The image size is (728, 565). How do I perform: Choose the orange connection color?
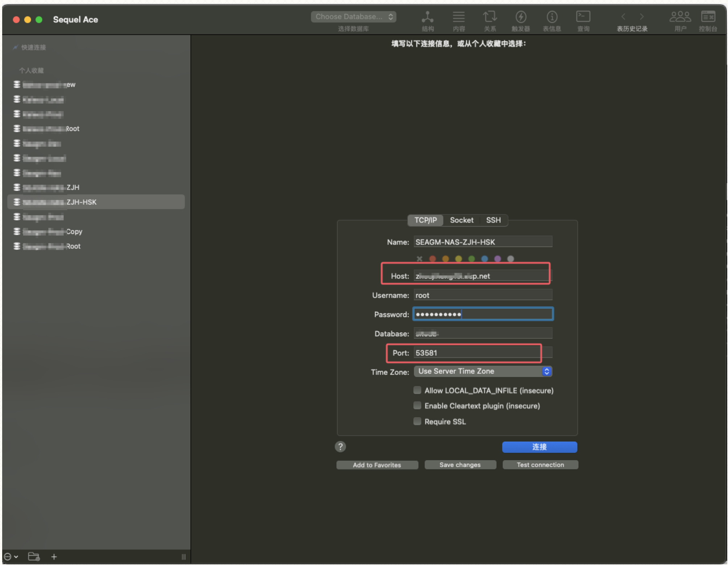tap(446, 259)
